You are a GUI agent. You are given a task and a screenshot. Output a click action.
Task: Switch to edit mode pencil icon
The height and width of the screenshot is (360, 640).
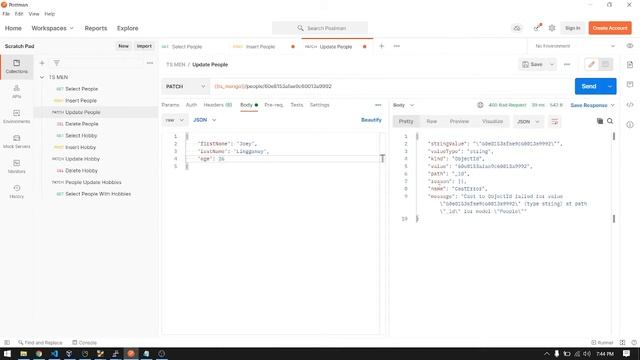(x=591, y=64)
